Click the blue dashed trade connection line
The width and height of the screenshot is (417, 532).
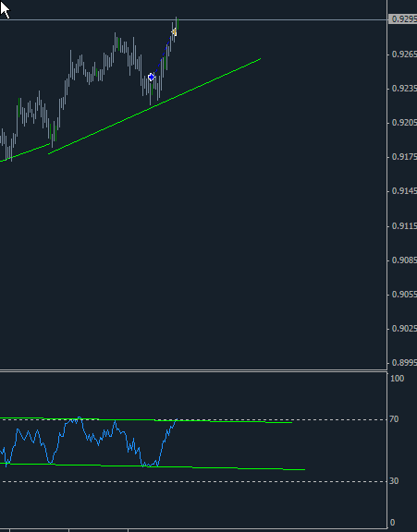[x=163, y=54]
